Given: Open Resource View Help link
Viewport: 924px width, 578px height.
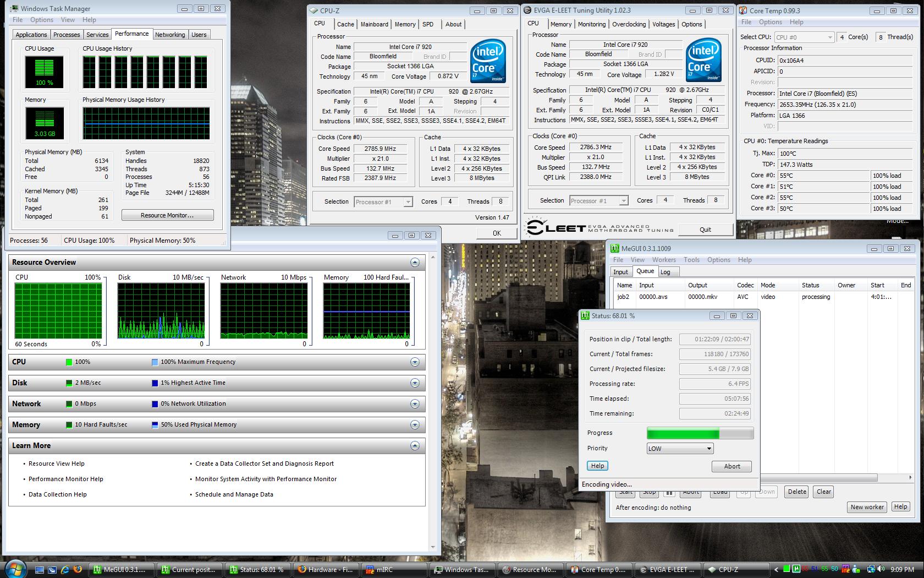Looking at the screenshot, I should 57,464.
